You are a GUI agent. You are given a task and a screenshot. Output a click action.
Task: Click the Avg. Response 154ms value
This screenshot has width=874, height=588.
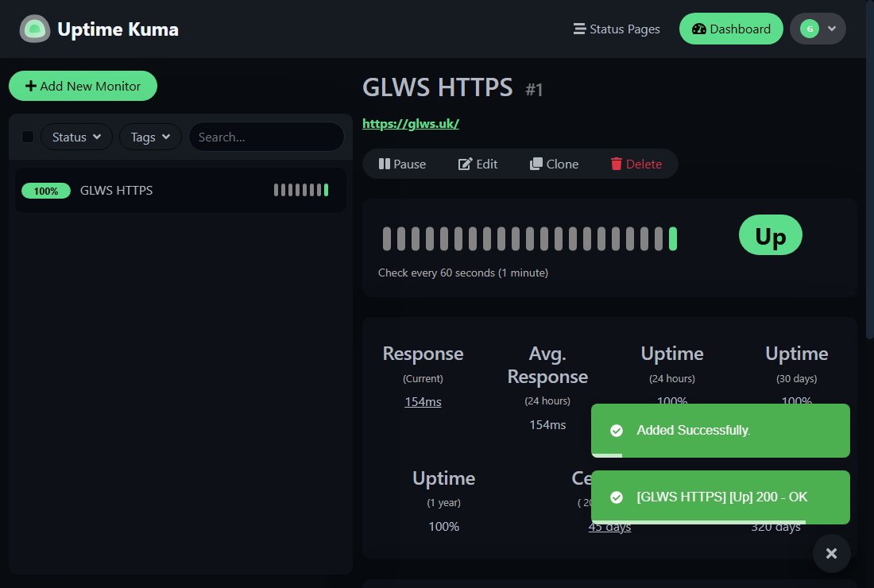click(547, 424)
